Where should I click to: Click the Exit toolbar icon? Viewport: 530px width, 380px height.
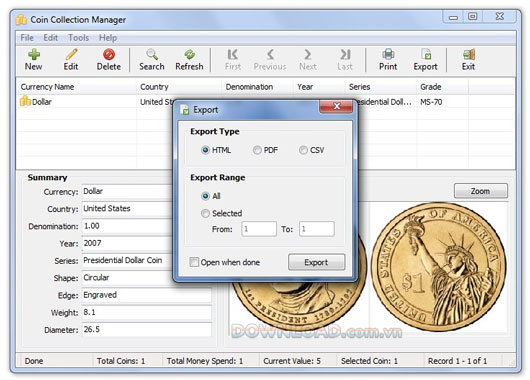pyautogui.click(x=469, y=54)
